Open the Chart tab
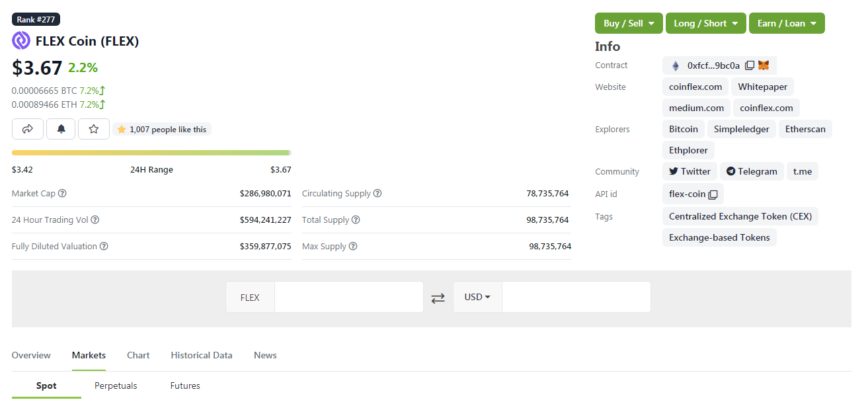Screen dimensions: 868x402 [138, 355]
